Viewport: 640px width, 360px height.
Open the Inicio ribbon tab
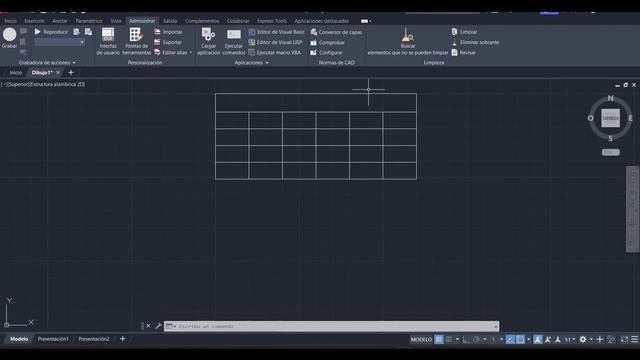[x=11, y=21]
